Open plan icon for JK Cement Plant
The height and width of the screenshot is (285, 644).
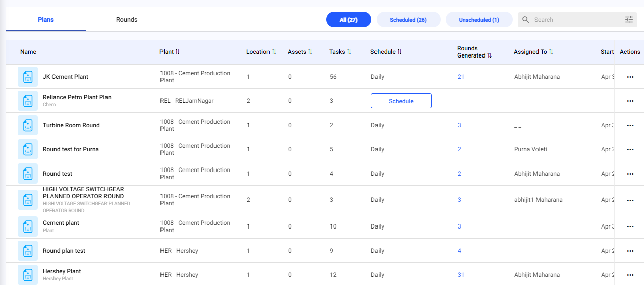(x=28, y=77)
